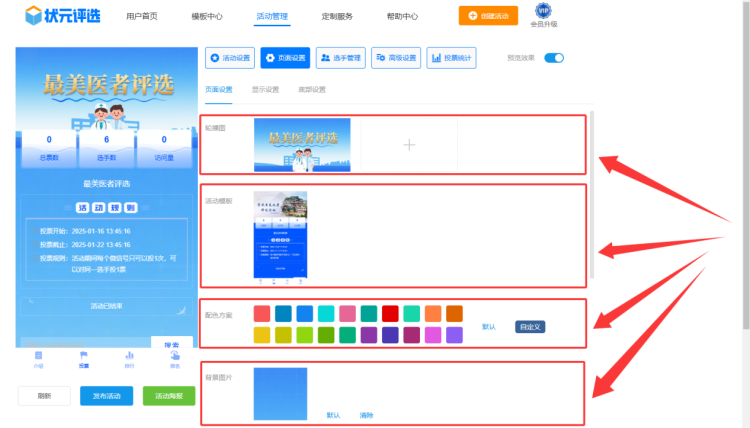Click the blue 发布活动 button
Screen dimensions: 750x428
(x=106, y=396)
